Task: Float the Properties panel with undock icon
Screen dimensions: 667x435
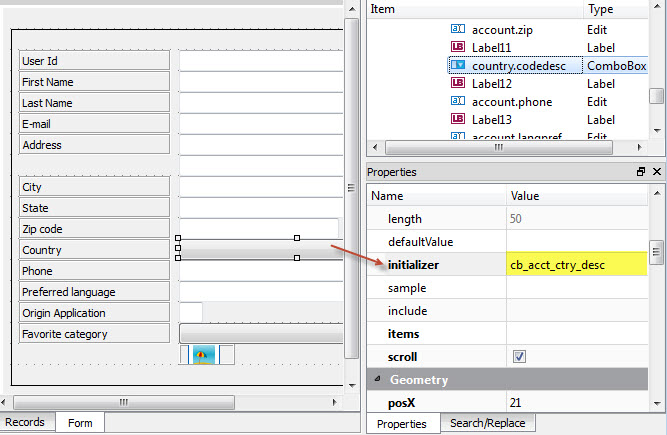Action: 641,172
